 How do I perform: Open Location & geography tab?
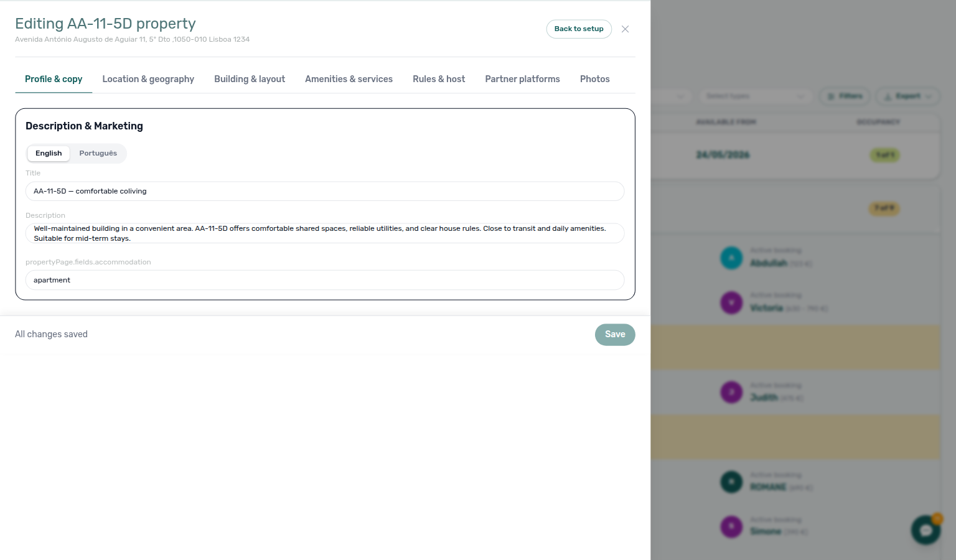[148, 79]
